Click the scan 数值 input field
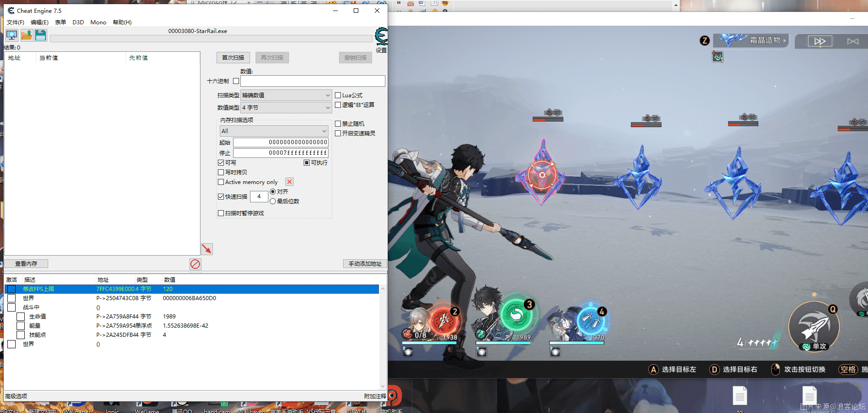The width and height of the screenshot is (868, 413). [x=313, y=81]
